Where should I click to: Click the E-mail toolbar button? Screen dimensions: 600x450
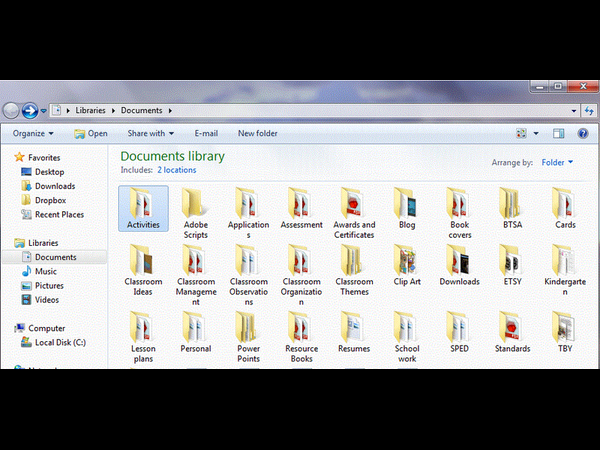point(206,133)
